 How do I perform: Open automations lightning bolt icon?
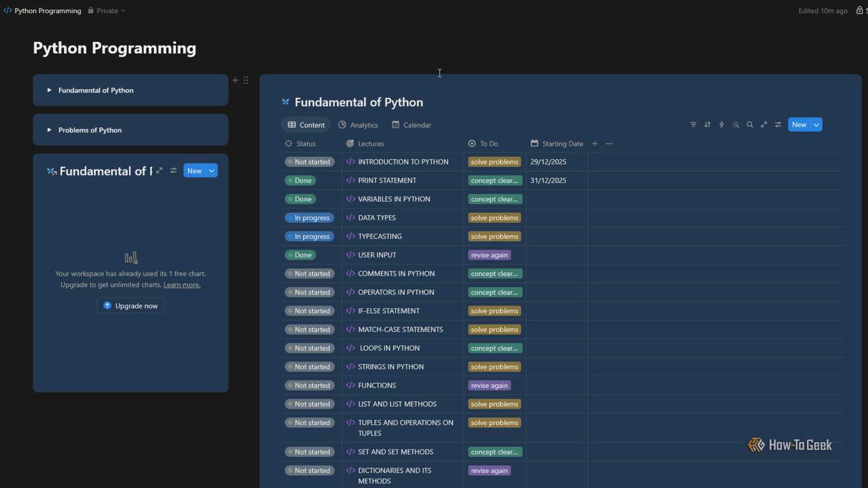pos(722,125)
